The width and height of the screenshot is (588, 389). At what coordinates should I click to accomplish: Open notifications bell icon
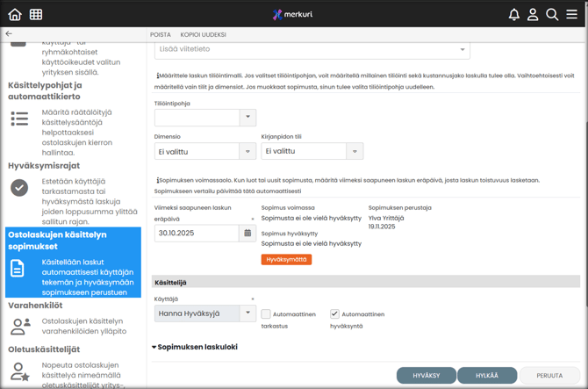pyautogui.click(x=513, y=14)
